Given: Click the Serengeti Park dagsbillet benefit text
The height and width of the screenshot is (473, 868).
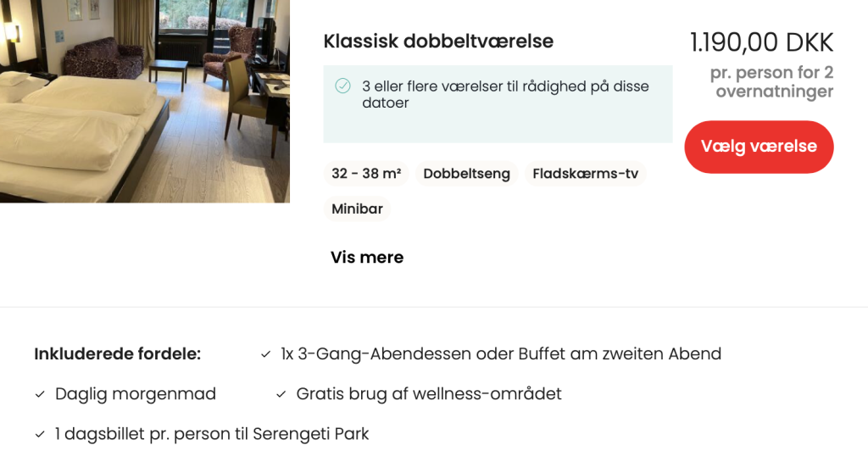Looking at the screenshot, I should click(212, 434).
